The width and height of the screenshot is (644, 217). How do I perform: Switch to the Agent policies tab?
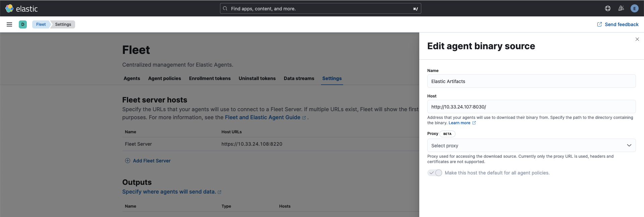click(165, 78)
